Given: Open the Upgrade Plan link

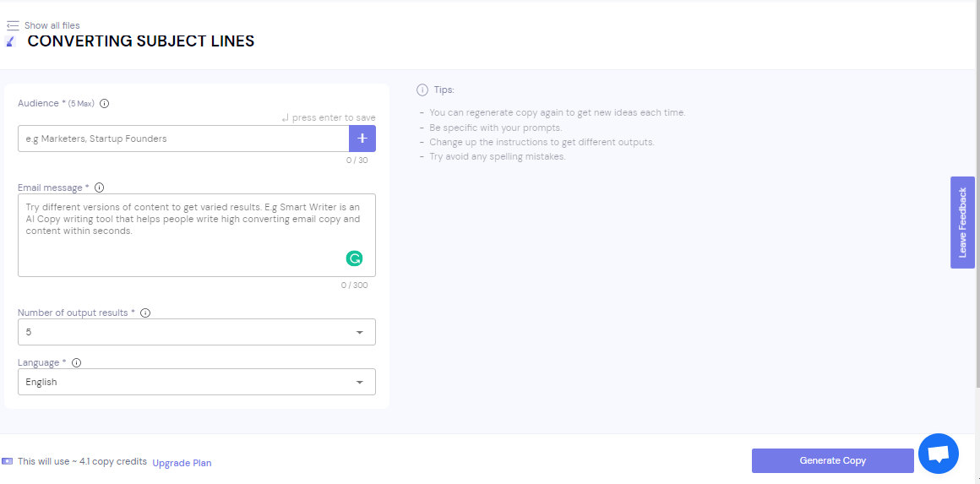Looking at the screenshot, I should coord(182,463).
